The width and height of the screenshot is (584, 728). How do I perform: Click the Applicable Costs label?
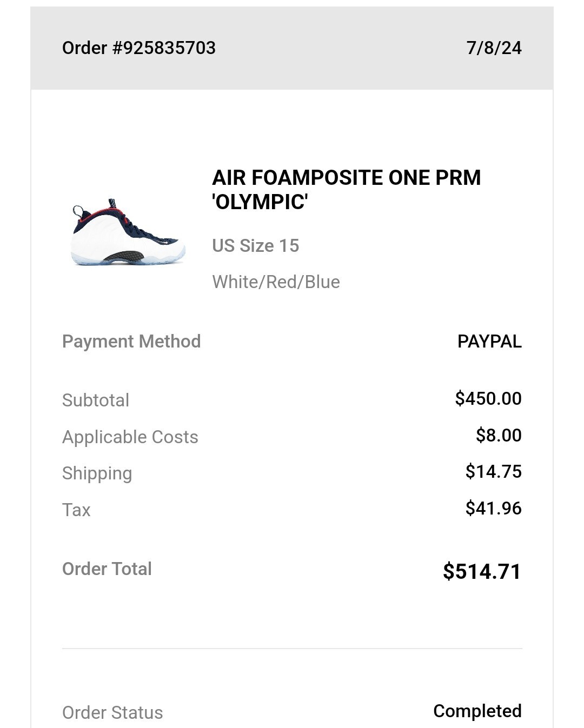click(130, 437)
